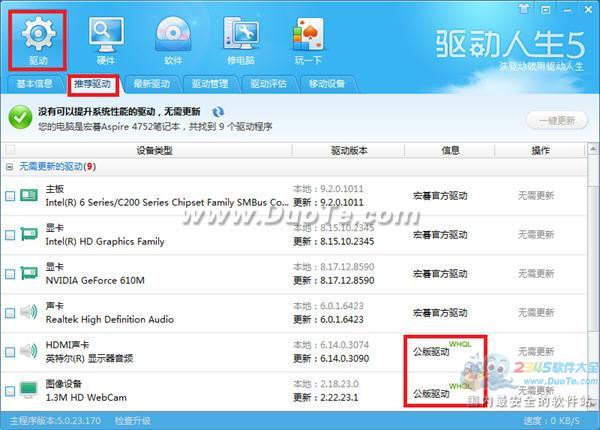Click the version text 更新：6.14.0.3090
Screen dimensions: 600x430
(x=331, y=358)
